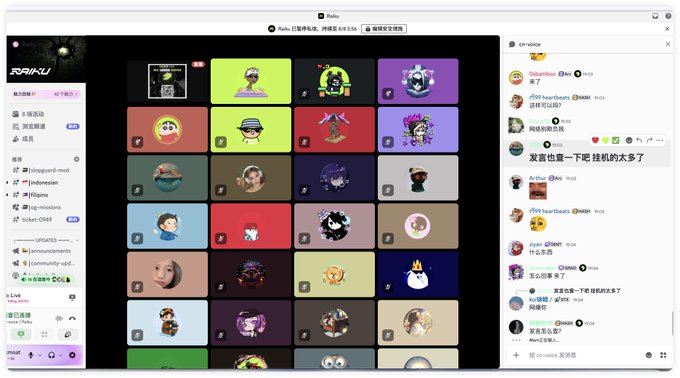This screenshot has width=680, height=378.
Task: Select the slopguard-mod channel
Action: tap(45, 170)
